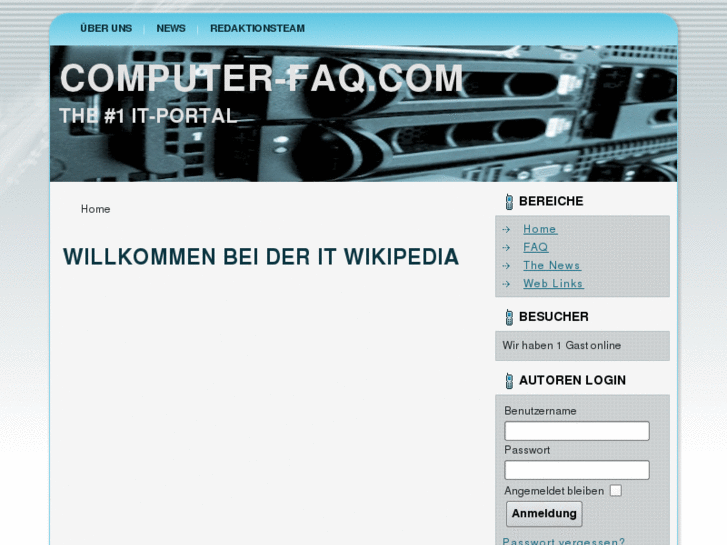The image size is (727, 545).
Task: Click the Willkommen bei der IT Wikipedia heading
Action: coord(261,257)
